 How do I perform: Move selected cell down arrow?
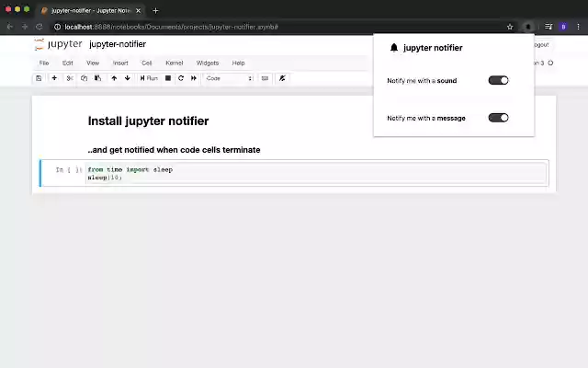(x=128, y=78)
